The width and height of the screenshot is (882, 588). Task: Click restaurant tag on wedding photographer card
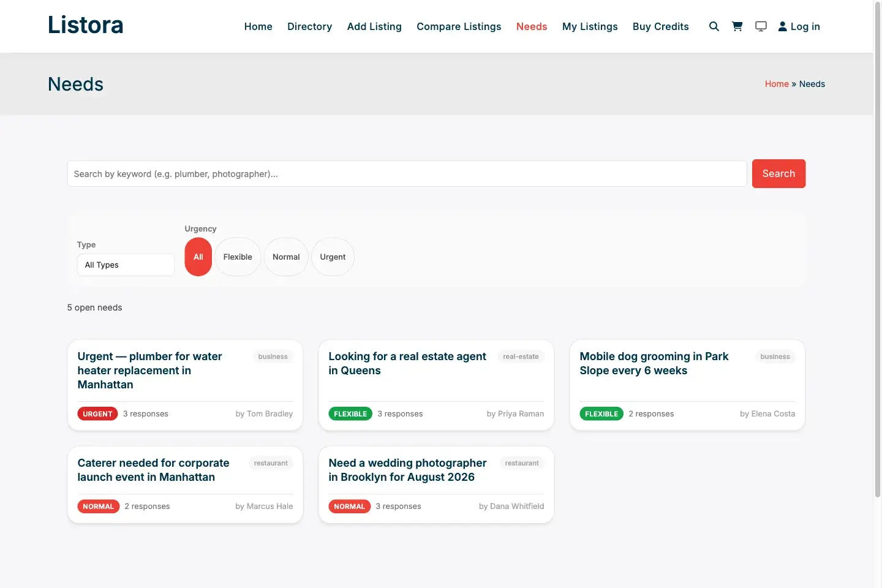[x=522, y=463]
